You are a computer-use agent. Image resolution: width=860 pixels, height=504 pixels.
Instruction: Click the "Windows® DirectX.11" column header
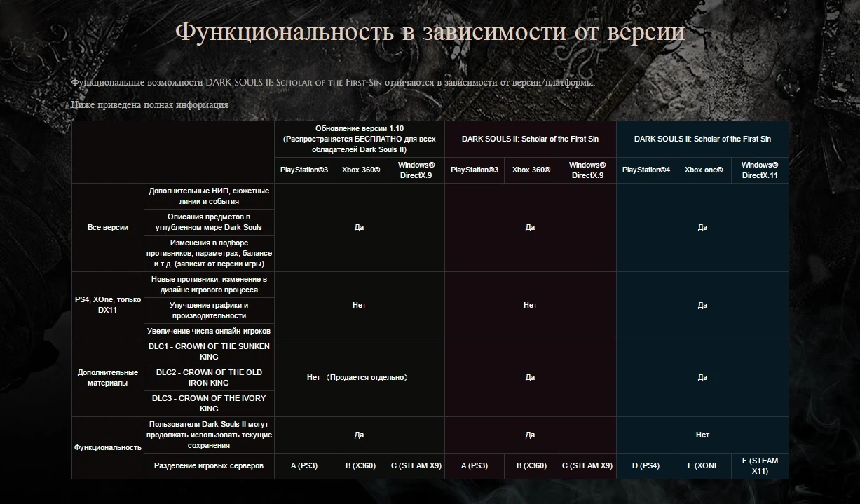[760, 170]
